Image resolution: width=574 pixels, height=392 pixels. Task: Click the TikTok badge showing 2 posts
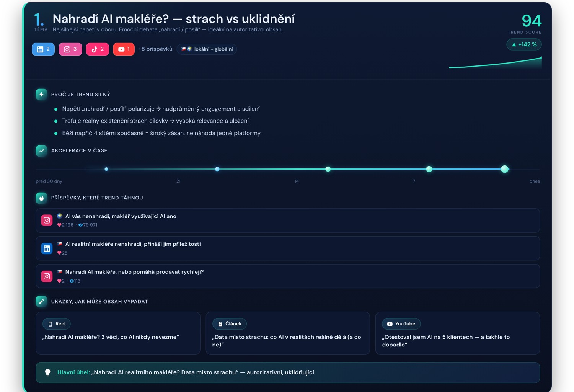point(98,49)
